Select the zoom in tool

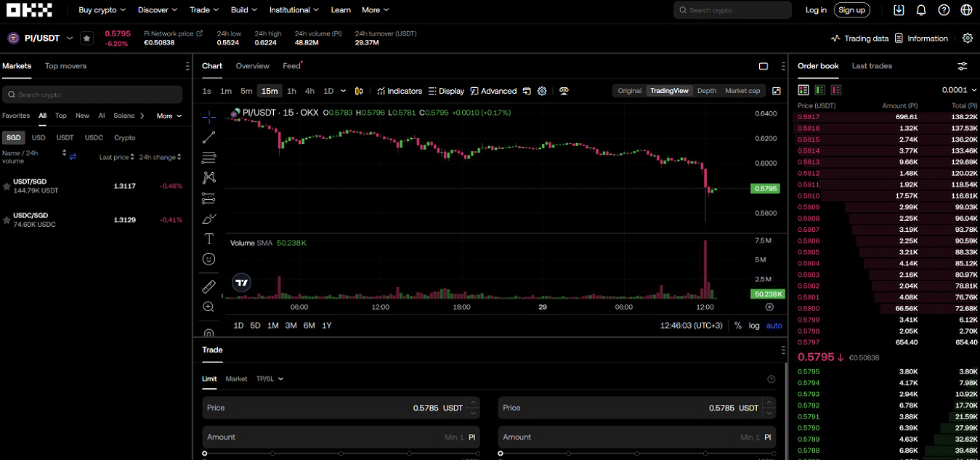pyautogui.click(x=208, y=307)
